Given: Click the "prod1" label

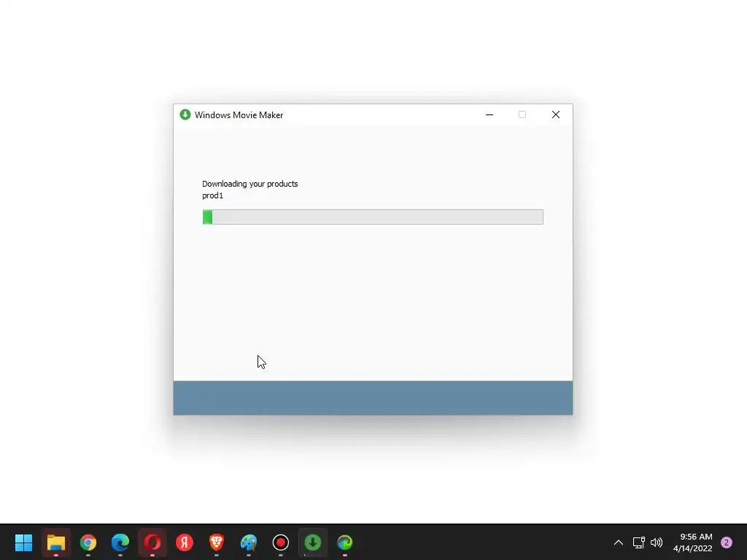Looking at the screenshot, I should [212, 195].
